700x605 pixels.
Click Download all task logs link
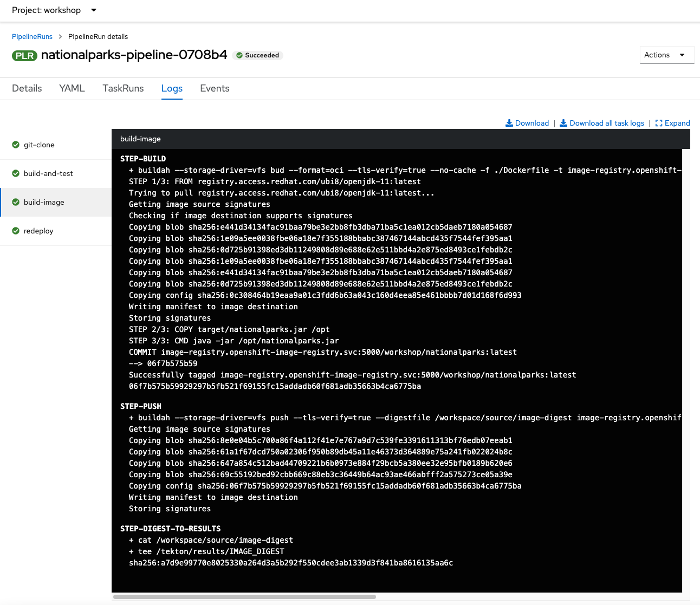coord(602,123)
